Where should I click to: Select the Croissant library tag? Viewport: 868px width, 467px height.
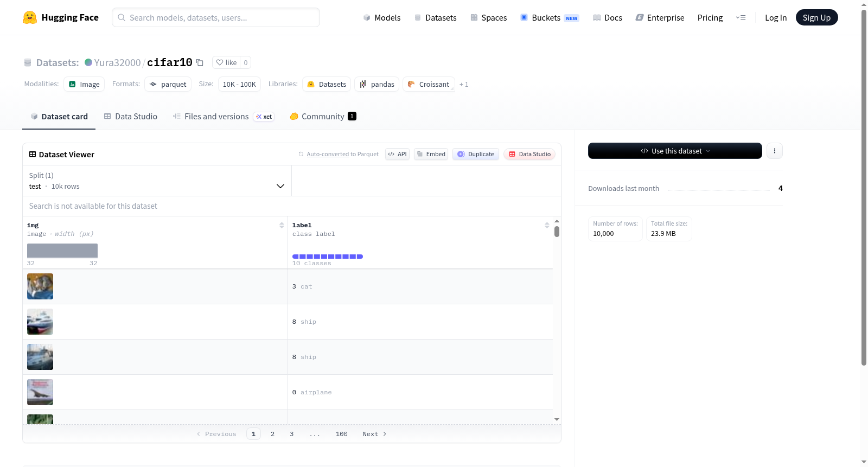(x=429, y=84)
